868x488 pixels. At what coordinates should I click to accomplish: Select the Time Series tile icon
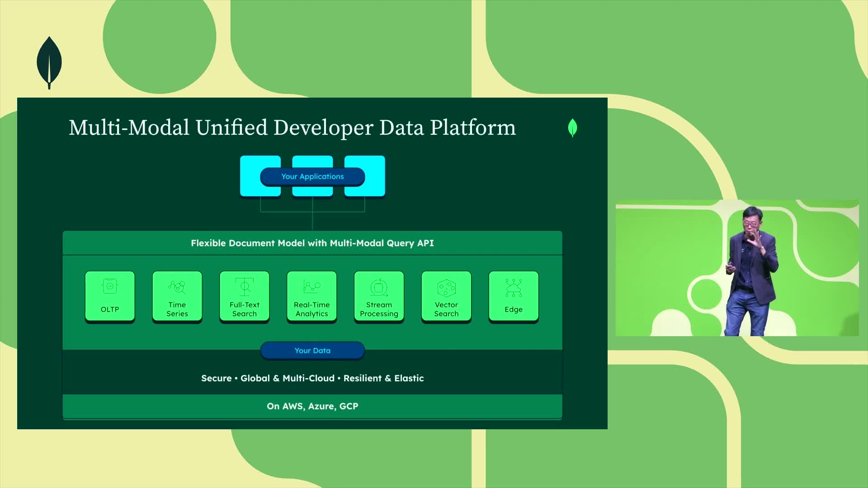tap(177, 286)
